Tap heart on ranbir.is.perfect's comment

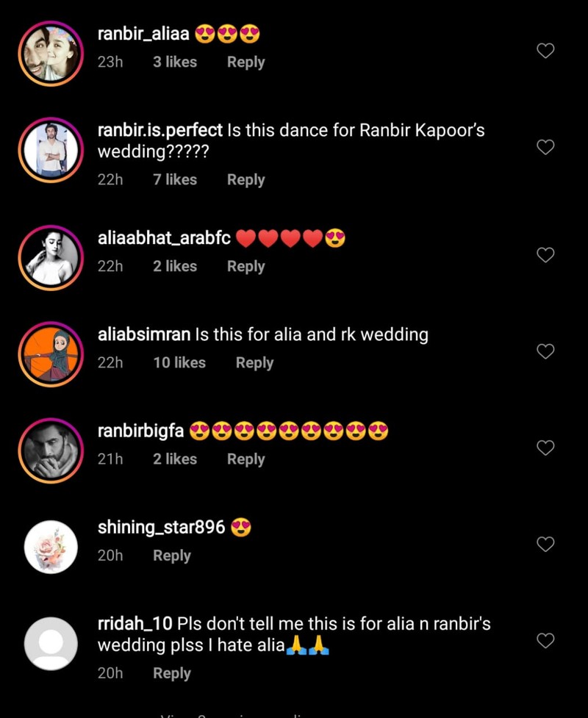point(545,147)
